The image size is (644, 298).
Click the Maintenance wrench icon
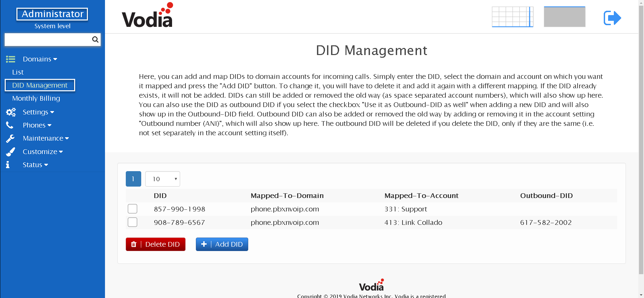click(x=10, y=138)
